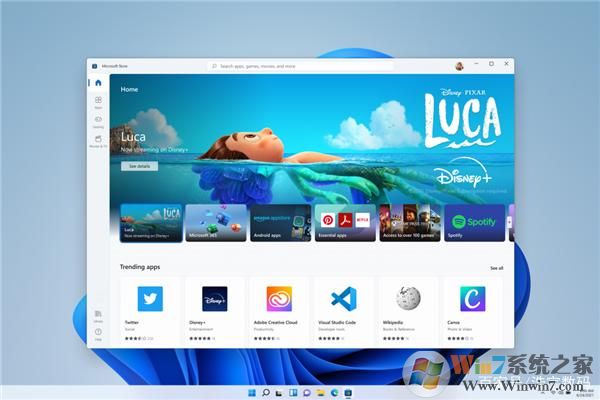This screenshot has height=400, width=600.
Task: Open the Library icon in sidebar
Action: (x=98, y=316)
